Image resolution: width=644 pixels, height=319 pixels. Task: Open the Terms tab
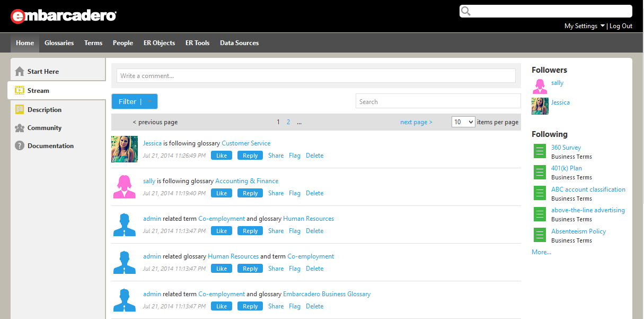tap(93, 43)
